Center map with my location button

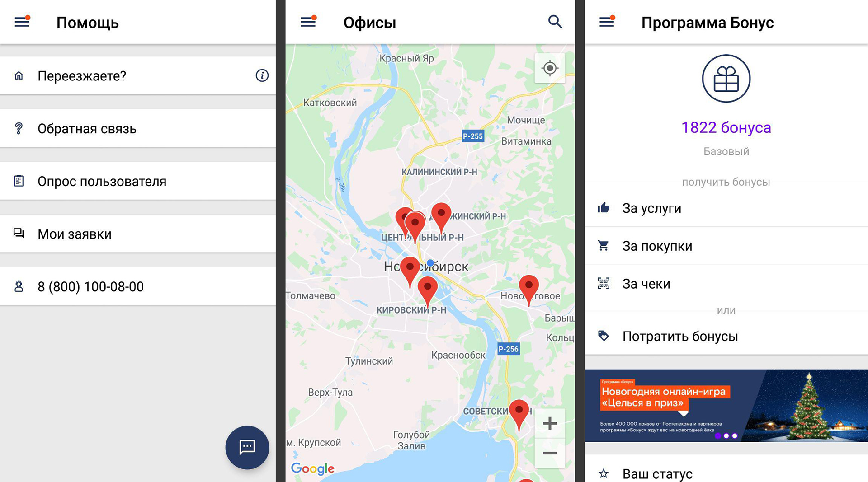coord(549,68)
